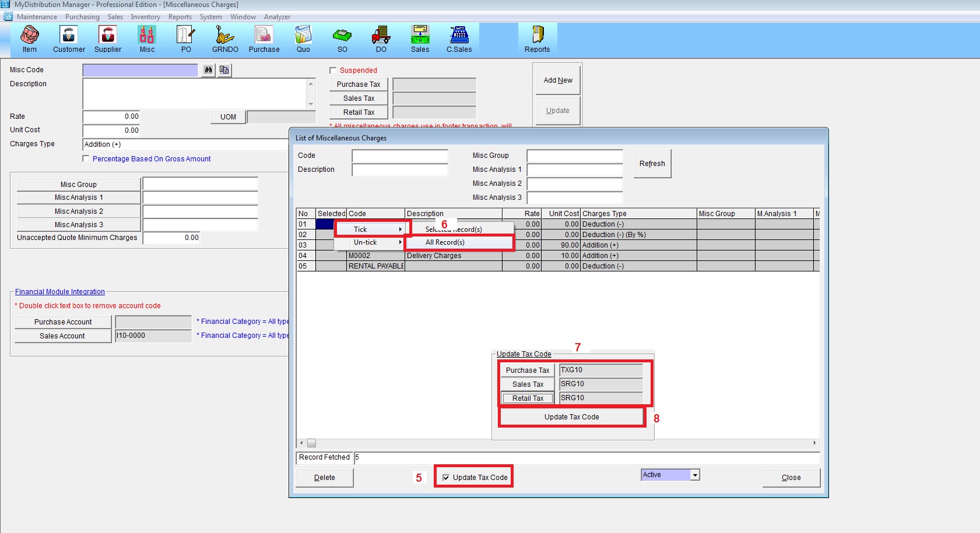Open the Inventory menu

point(145,17)
